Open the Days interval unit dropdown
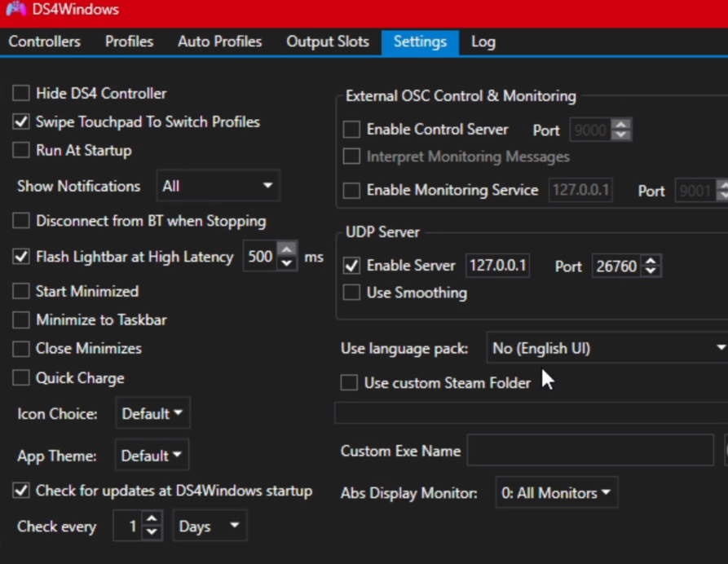 pyautogui.click(x=210, y=526)
